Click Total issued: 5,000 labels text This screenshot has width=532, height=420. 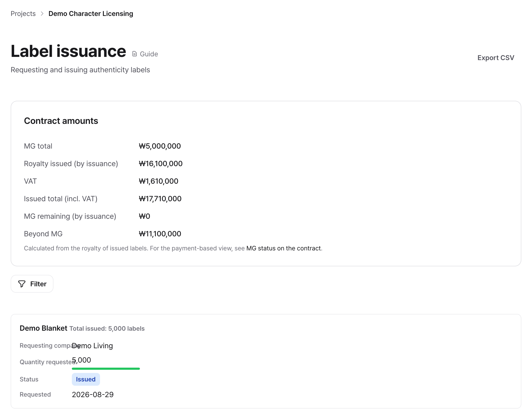click(107, 329)
